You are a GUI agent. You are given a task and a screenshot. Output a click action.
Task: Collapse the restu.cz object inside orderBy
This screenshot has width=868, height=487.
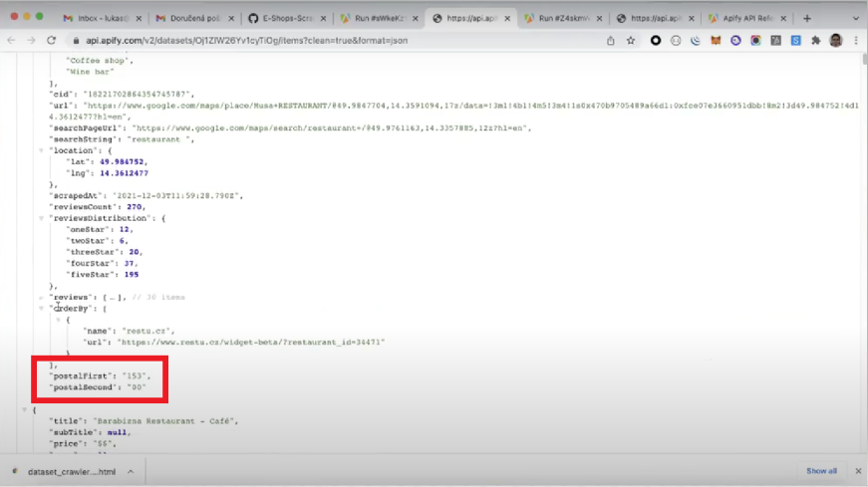click(58, 320)
